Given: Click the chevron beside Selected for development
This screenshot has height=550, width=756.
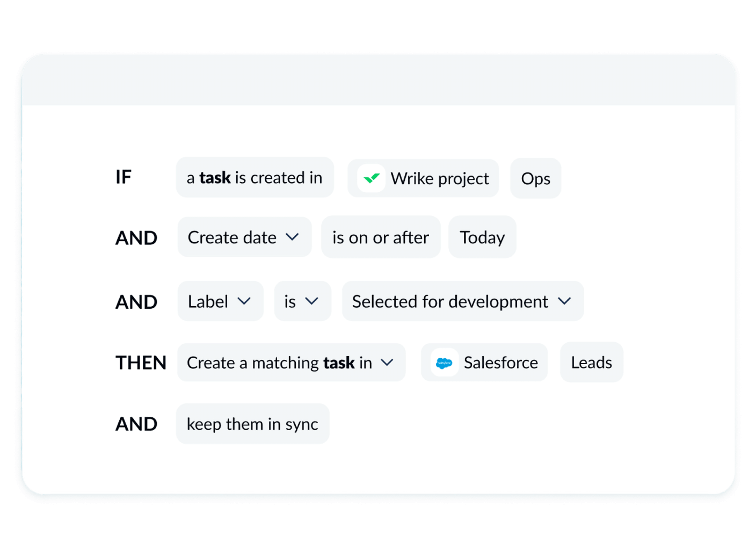Looking at the screenshot, I should pyautogui.click(x=564, y=301).
